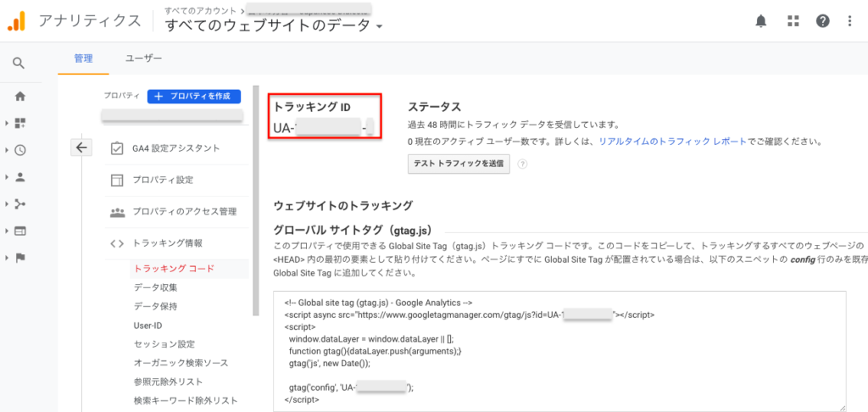Switch to the ユーザー tab
868x412 pixels.
click(143, 58)
